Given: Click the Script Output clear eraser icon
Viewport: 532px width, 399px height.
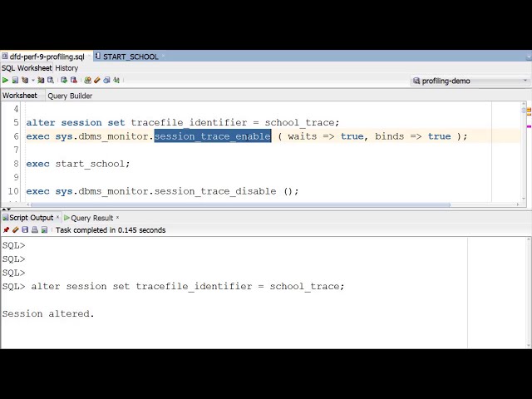Looking at the screenshot, I should [x=15, y=230].
